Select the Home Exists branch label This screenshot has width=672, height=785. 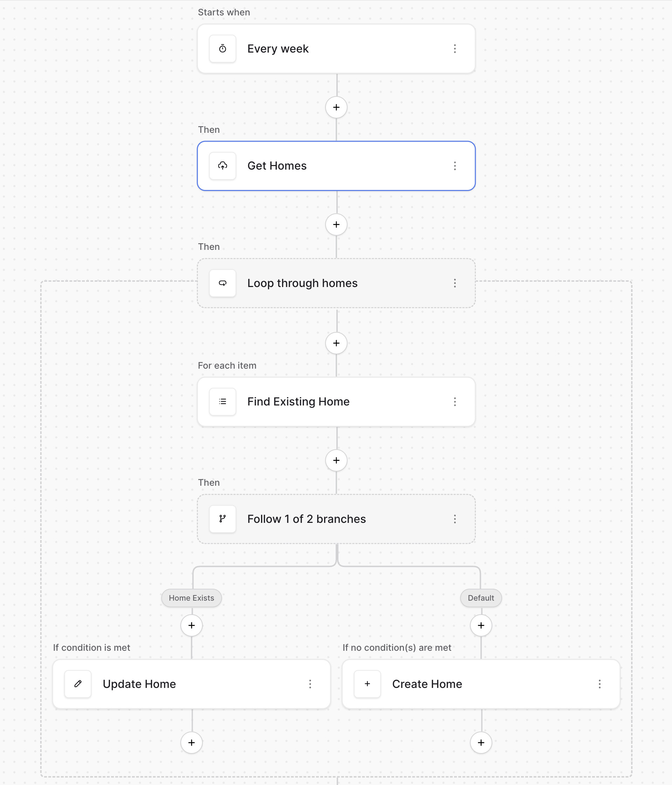191,598
